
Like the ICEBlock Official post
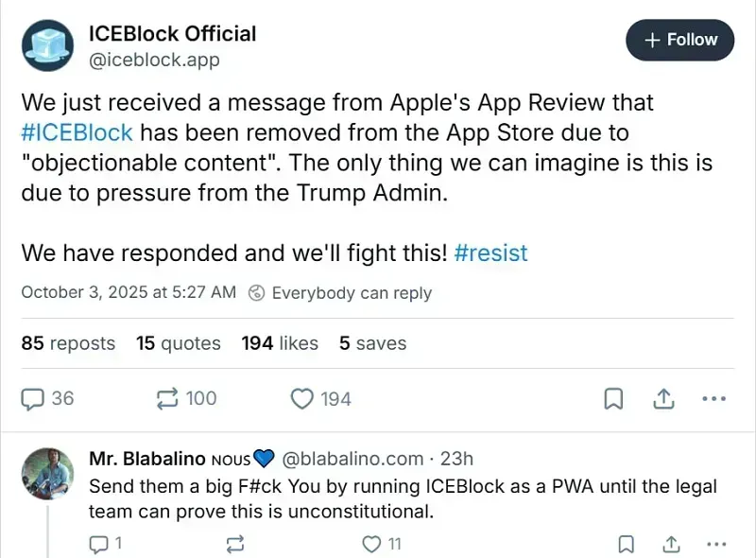point(302,398)
